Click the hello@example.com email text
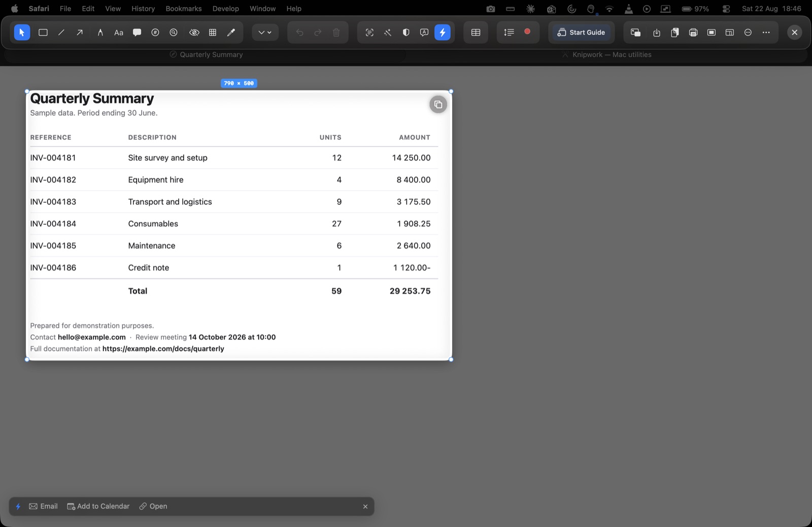 click(x=92, y=337)
